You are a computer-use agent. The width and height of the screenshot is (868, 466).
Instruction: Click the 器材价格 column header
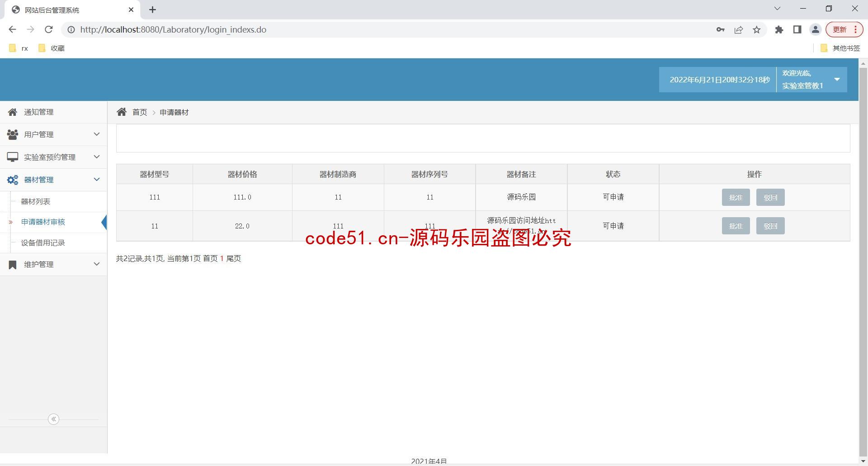pos(242,174)
